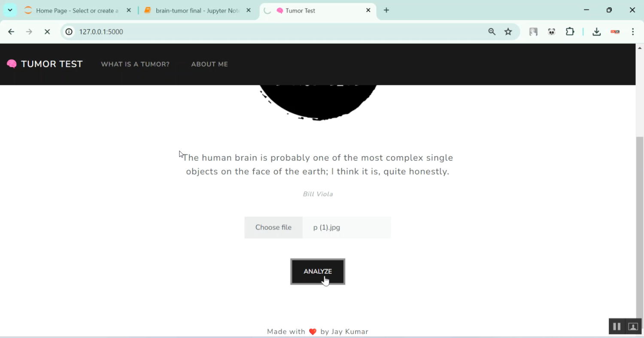The image size is (644, 338).
Task: Go forward to the next page
Action: pyautogui.click(x=29, y=32)
